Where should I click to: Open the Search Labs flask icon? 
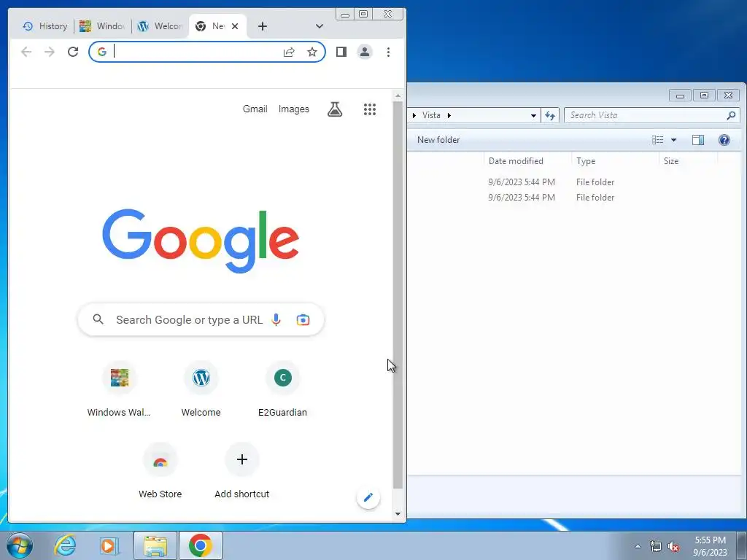click(x=335, y=109)
